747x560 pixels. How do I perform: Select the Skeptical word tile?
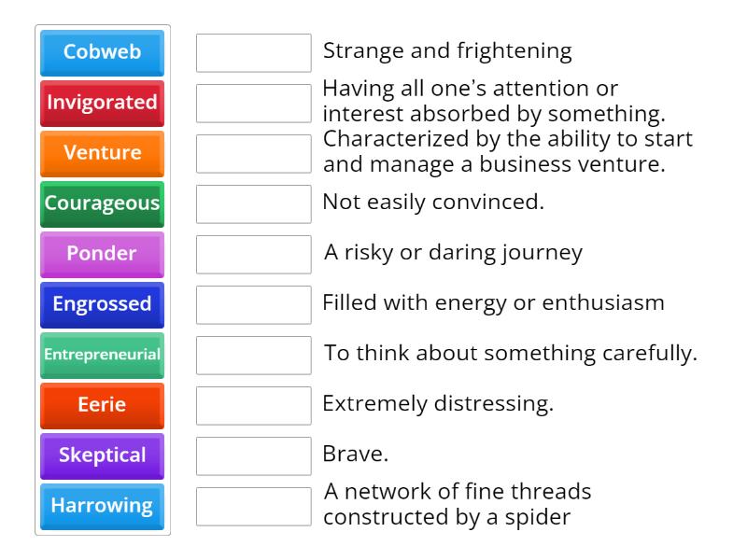[101, 455]
